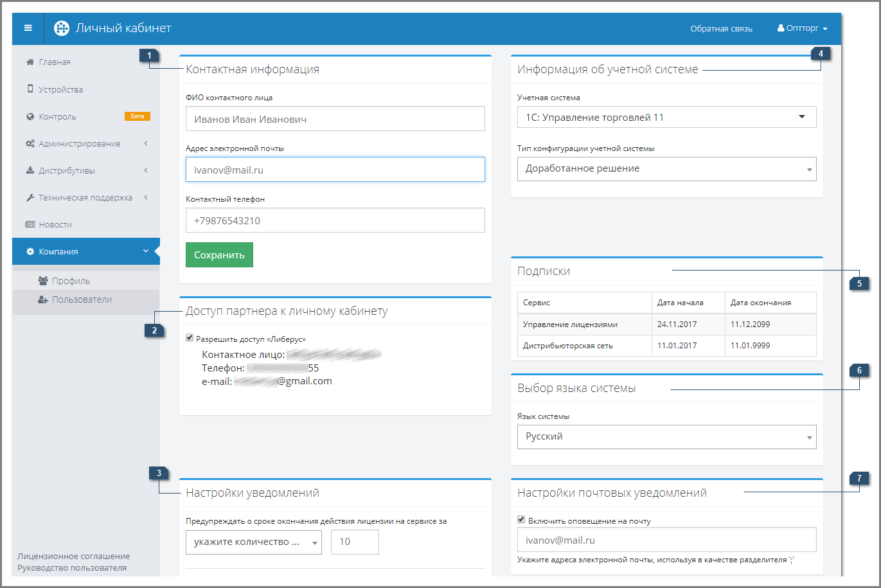Click the Дистрибутивы download icon
The height and width of the screenshot is (588, 881).
(30, 171)
